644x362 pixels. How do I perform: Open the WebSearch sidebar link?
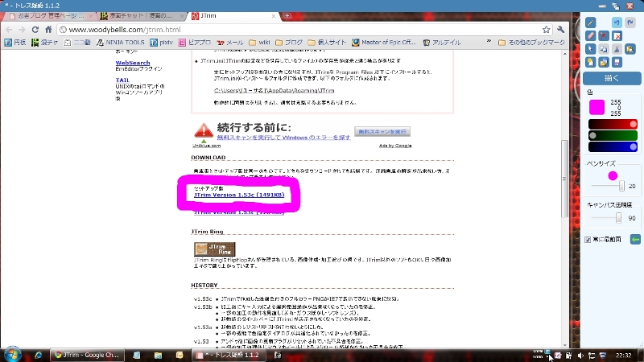[x=133, y=63]
